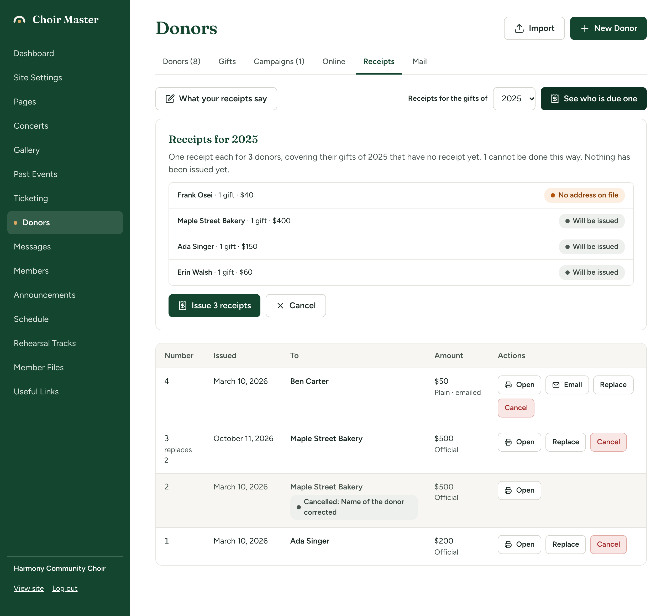Click printer icon for cancelled receipt 2

coord(508,490)
